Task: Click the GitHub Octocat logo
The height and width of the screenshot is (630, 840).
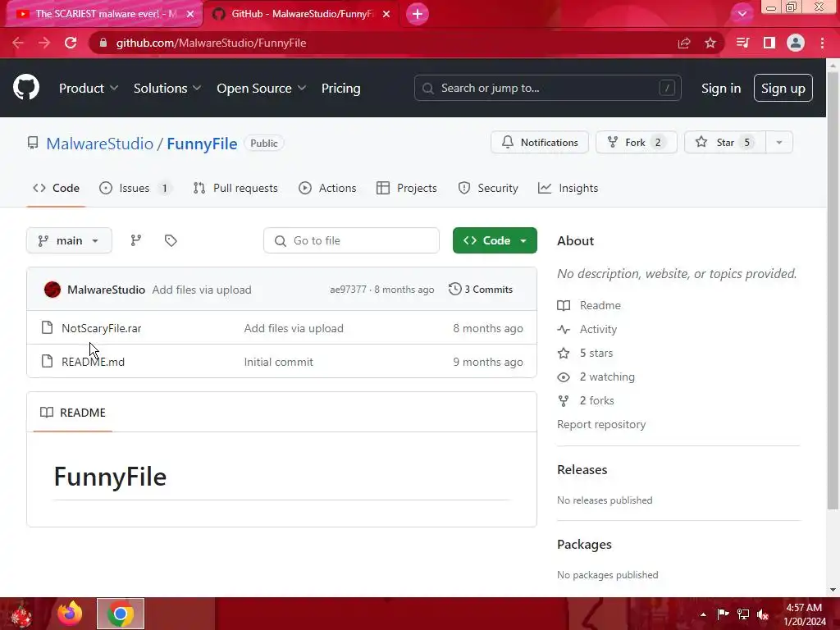Action: pyautogui.click(x=26, y=88)
